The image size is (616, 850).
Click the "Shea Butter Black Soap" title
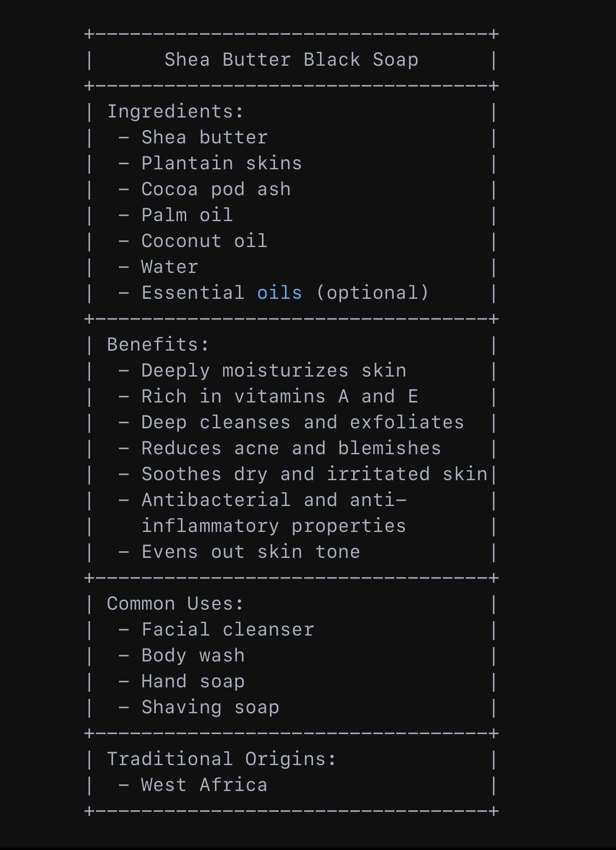click(291, 60)
